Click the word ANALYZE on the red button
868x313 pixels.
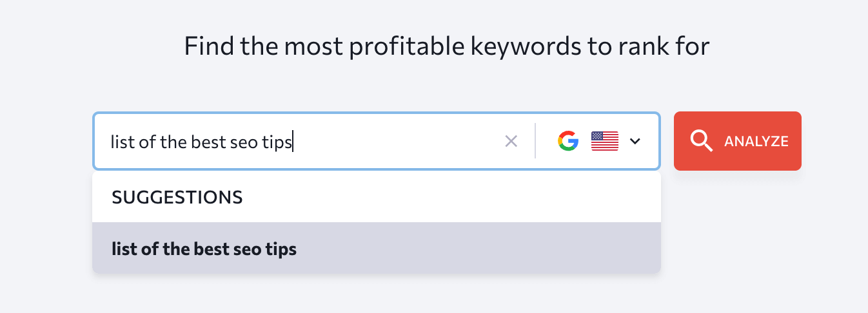[x=756, y=141]
